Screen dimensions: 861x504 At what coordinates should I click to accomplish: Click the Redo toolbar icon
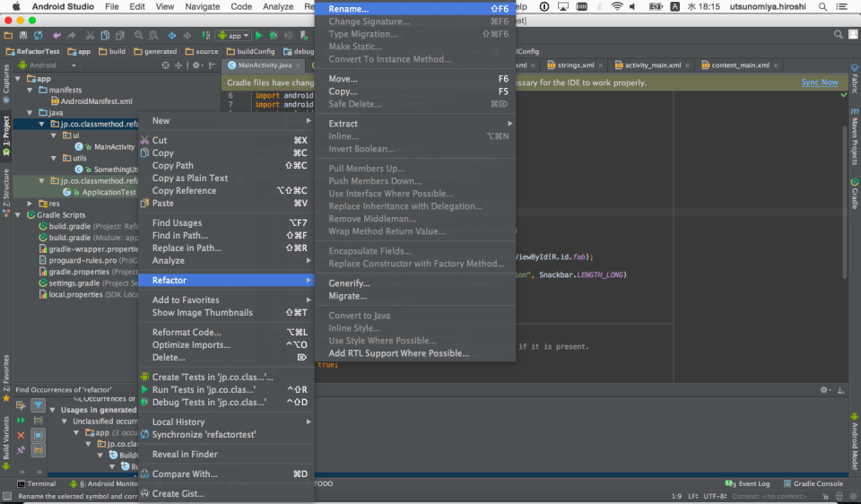[72, 35]
